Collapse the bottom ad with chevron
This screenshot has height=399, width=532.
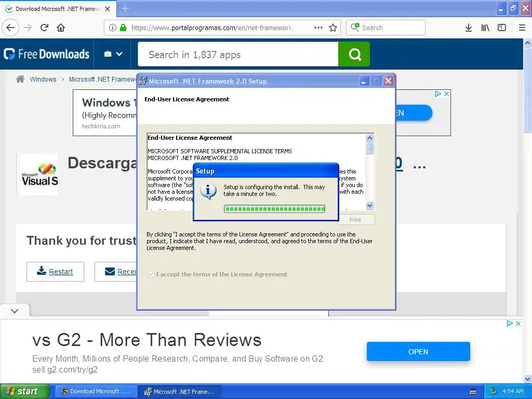pyautogui.click(x=15, y=311)
